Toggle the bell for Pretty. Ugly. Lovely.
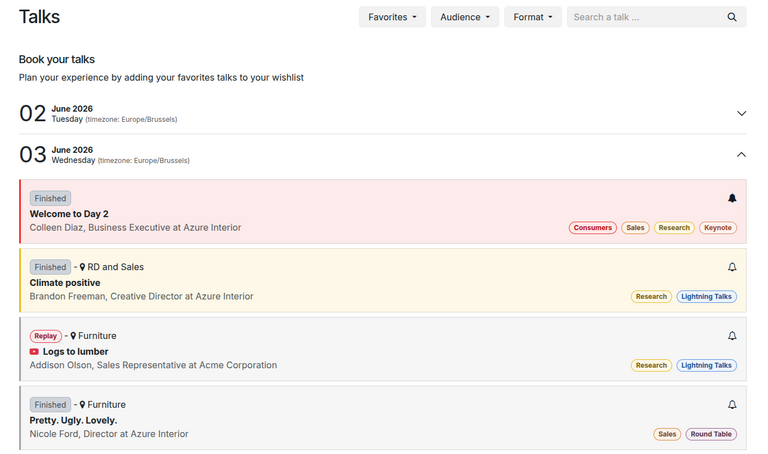768x454 pixels. click(732, 405)
